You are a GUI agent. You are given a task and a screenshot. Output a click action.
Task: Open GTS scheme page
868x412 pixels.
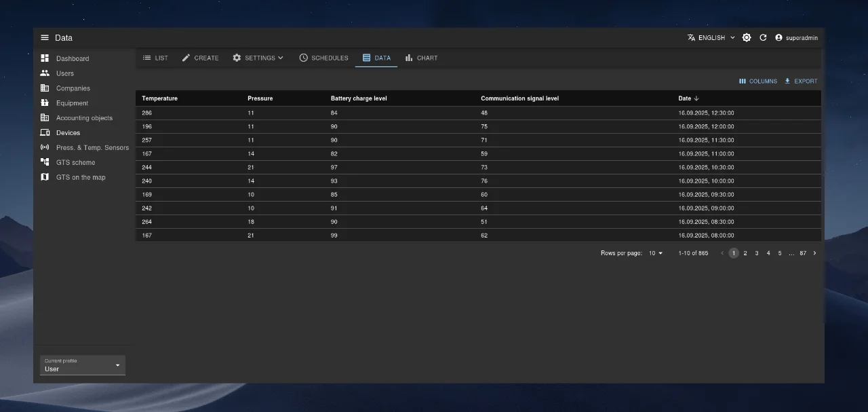75,162
